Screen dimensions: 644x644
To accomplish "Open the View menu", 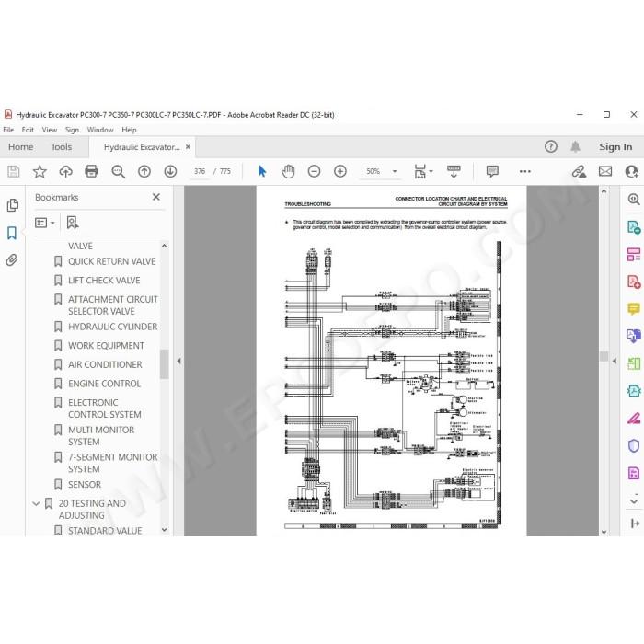I will pyautogui.click(x=50, y=130).
